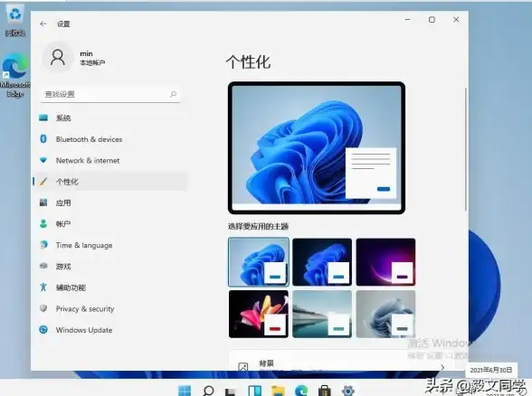This screenshot has width=532, height=396.
Task: Focus the 查找设置 search field
Action: (110, 94)
